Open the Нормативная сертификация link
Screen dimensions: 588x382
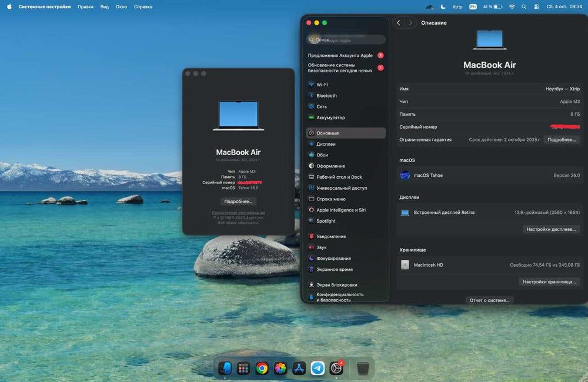pyautogui.click(x=238, y=213)
